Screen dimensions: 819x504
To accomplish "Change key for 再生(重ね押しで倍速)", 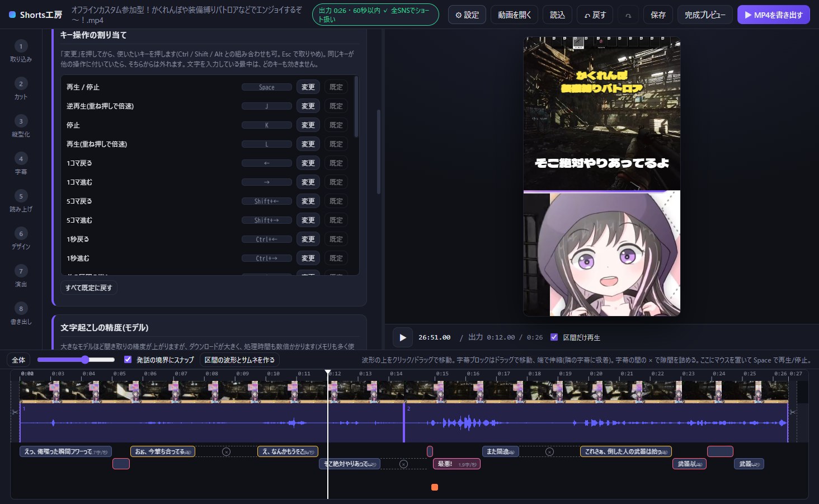I will coord(308,144).
